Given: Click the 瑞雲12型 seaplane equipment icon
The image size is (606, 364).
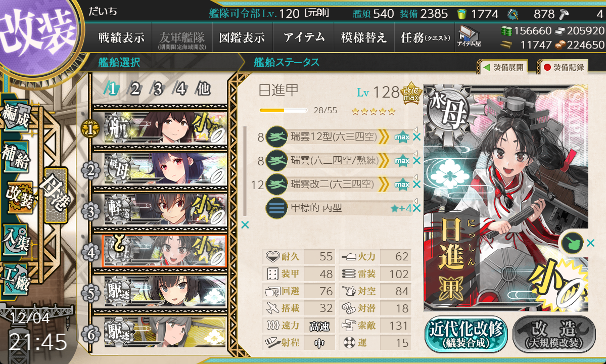Looking at the screenshot, I should 276,137.
